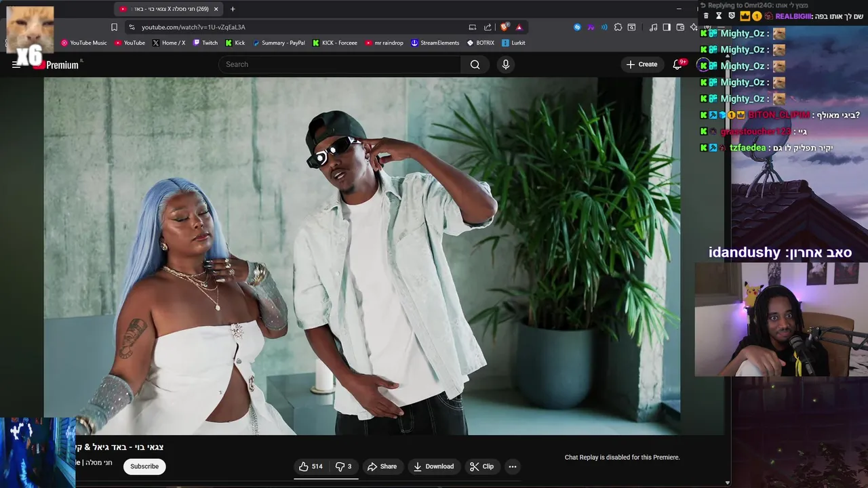Open the KICK - Forceee bookmark
Viewport: 868px width, 488px height.
coord(335,43)
